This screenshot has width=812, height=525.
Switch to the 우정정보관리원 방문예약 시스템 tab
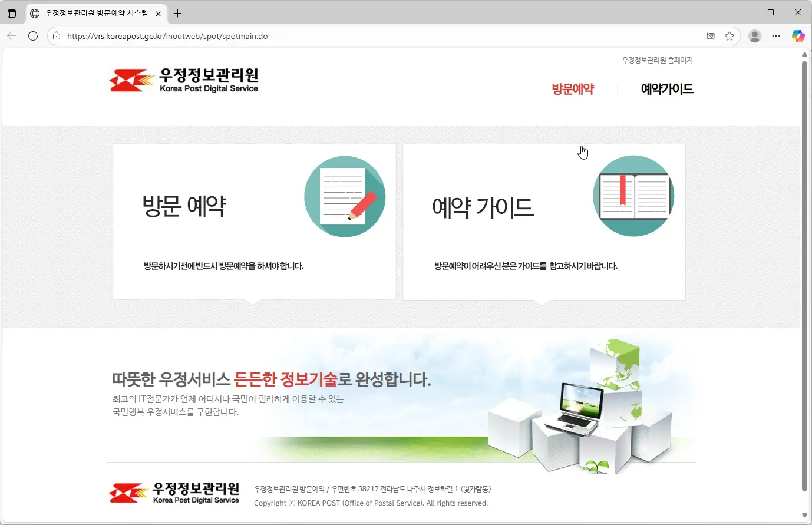click(94, 13)
